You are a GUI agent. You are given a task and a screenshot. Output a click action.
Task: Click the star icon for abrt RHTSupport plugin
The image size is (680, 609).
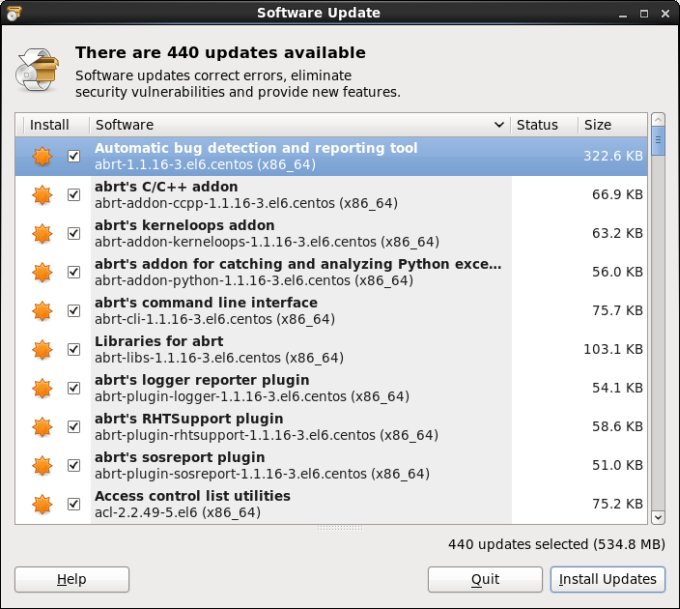click(x=42, y=426)
